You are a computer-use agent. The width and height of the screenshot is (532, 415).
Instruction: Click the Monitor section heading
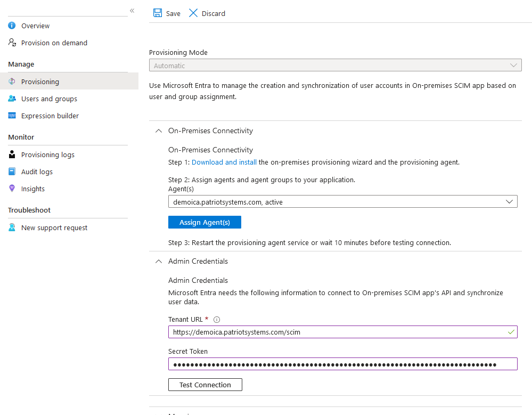(x=21, y=137)
